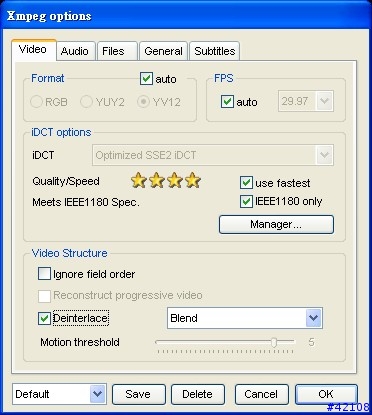372x415 pixels.
Task: Click the Xmpeg options title bar
Action: (186, 15)
